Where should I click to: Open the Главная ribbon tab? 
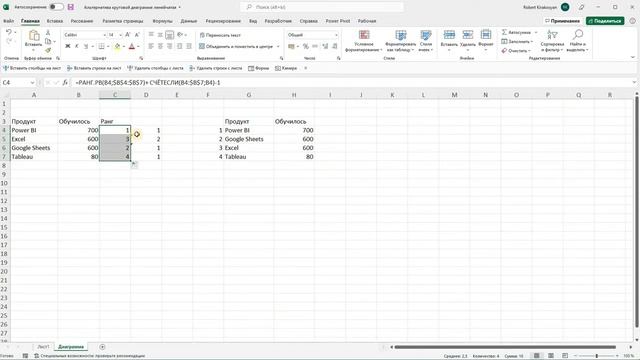click(30, 21)
